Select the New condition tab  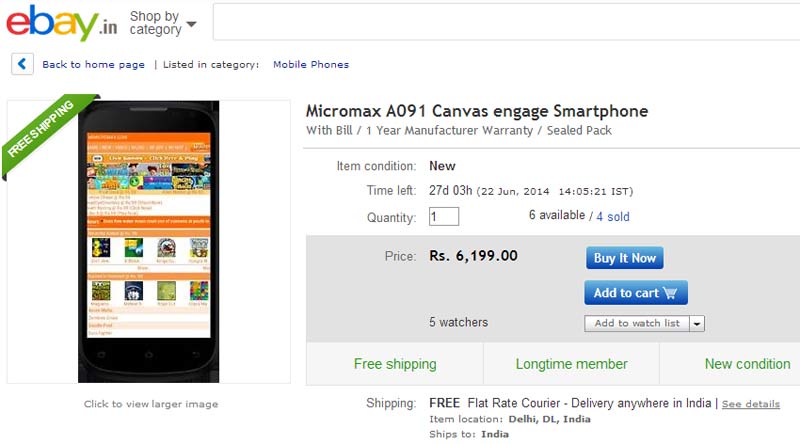click(747, 364)
